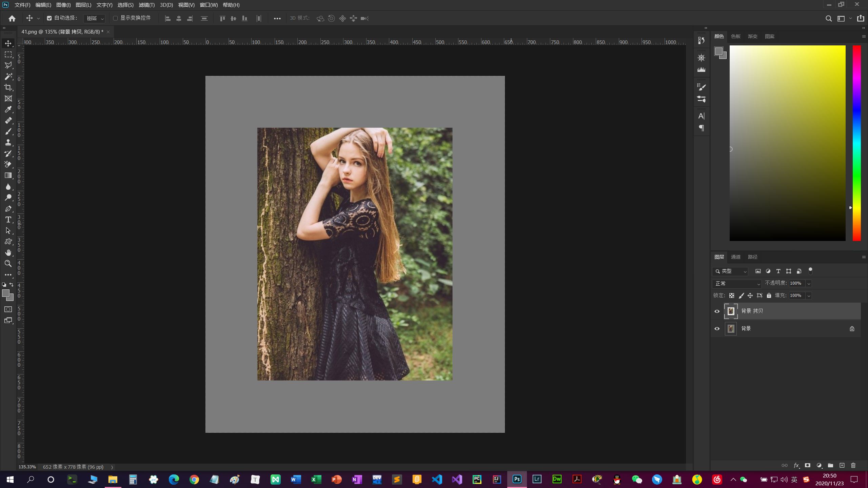Select the Dodge tool
This screenshot has height=488, width=868.
8,198
